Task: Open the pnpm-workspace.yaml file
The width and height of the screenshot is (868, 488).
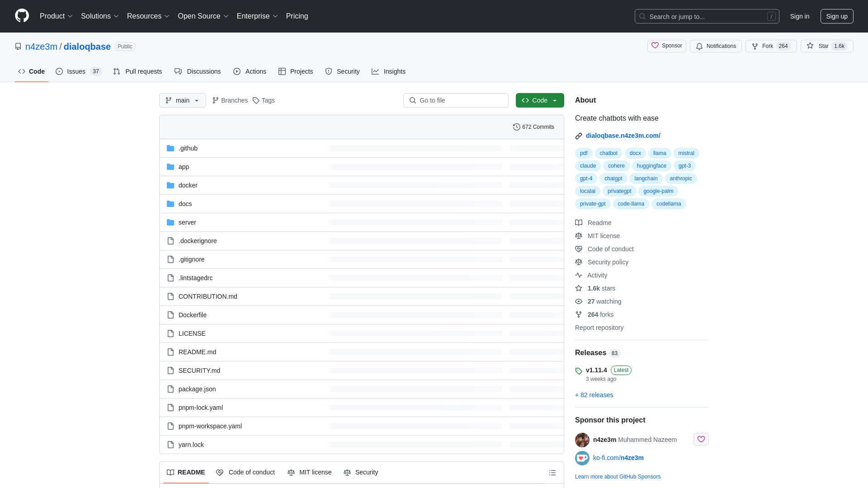Action: (x=210, y=426)
